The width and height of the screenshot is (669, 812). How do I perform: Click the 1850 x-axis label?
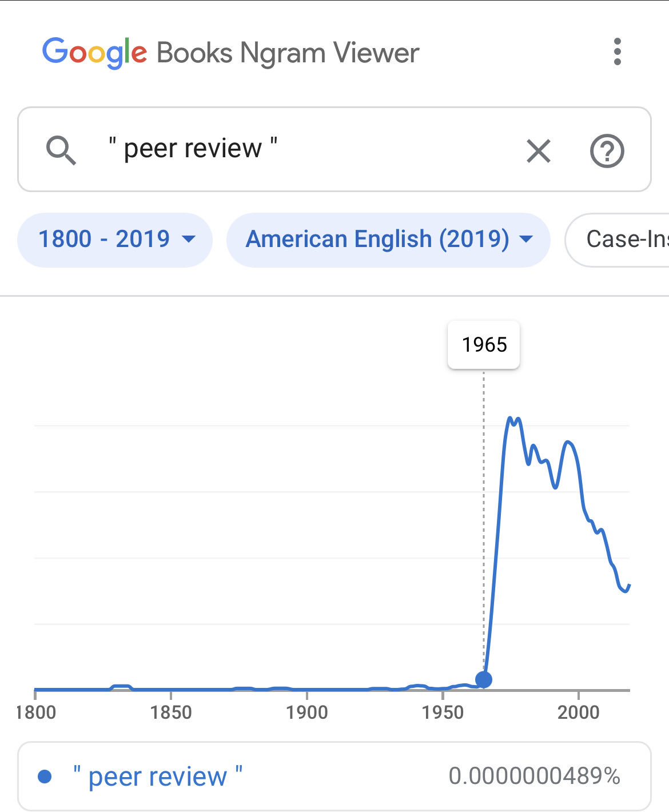[x=171, y=713]
